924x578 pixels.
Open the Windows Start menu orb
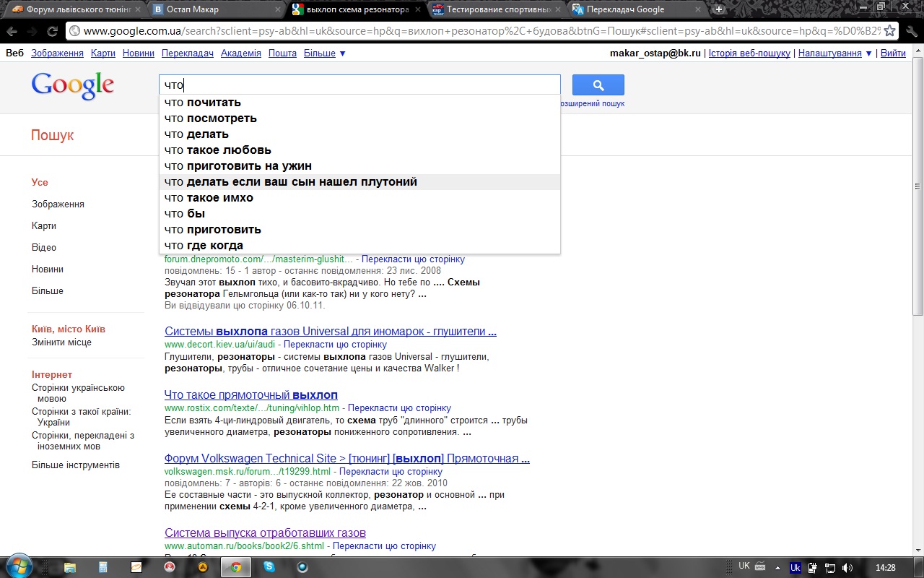[19, 566]
